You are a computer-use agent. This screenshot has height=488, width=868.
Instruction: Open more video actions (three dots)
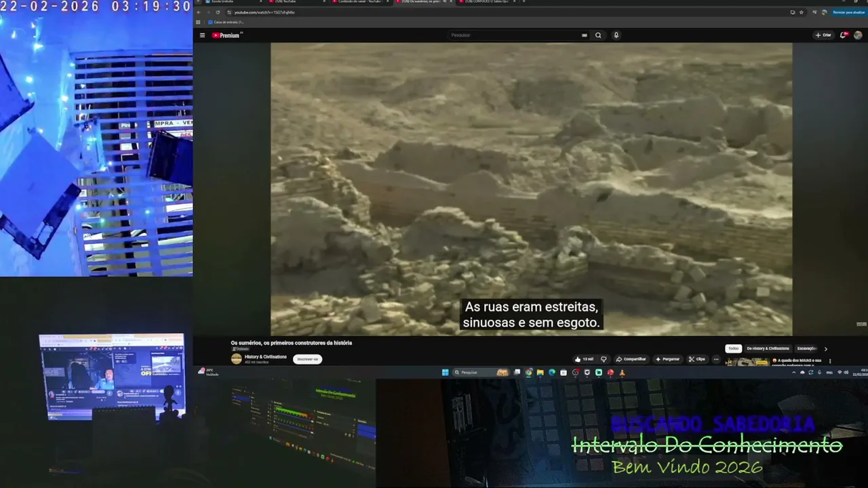coord(715,359)
